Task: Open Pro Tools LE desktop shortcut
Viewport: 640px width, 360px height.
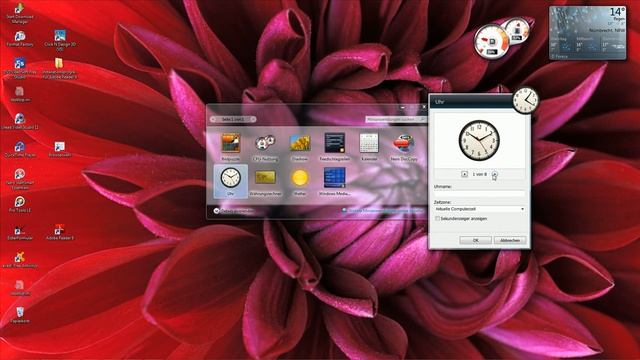Action: 20,204
